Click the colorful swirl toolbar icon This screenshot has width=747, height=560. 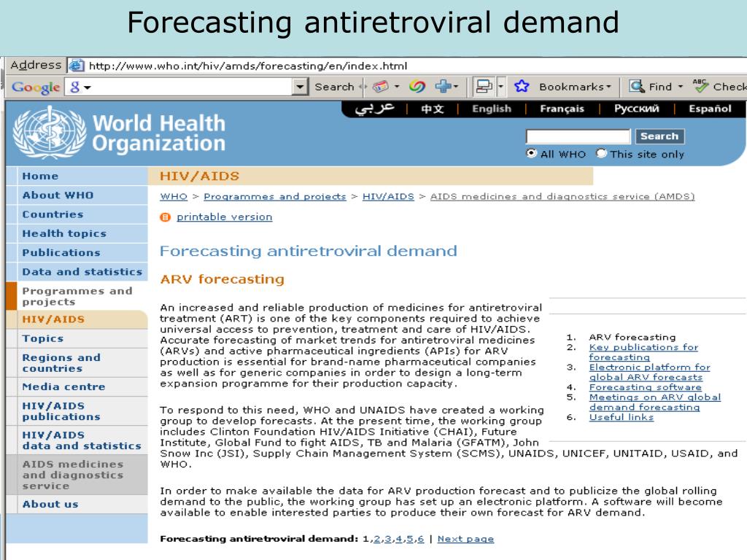point(417,87)
